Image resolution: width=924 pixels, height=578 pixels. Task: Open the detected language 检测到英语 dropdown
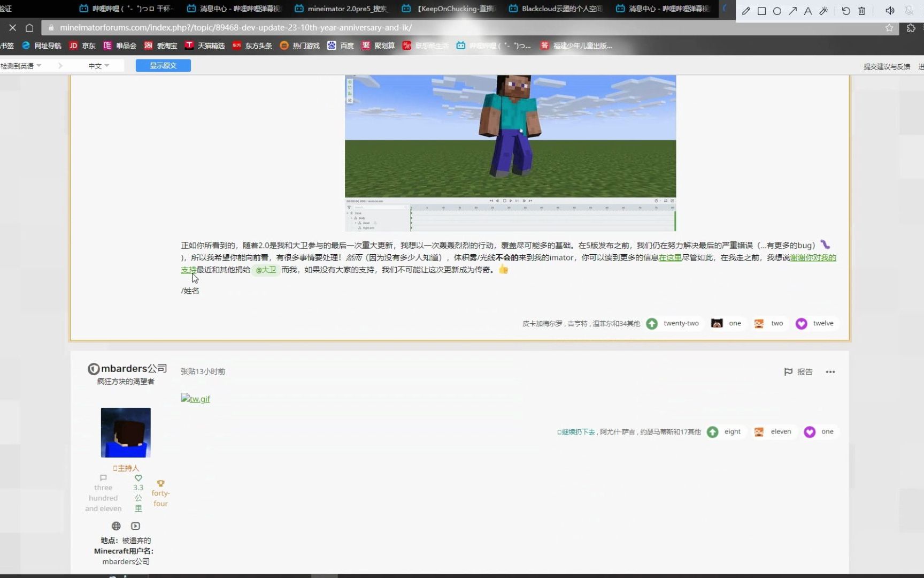point(21,66)
